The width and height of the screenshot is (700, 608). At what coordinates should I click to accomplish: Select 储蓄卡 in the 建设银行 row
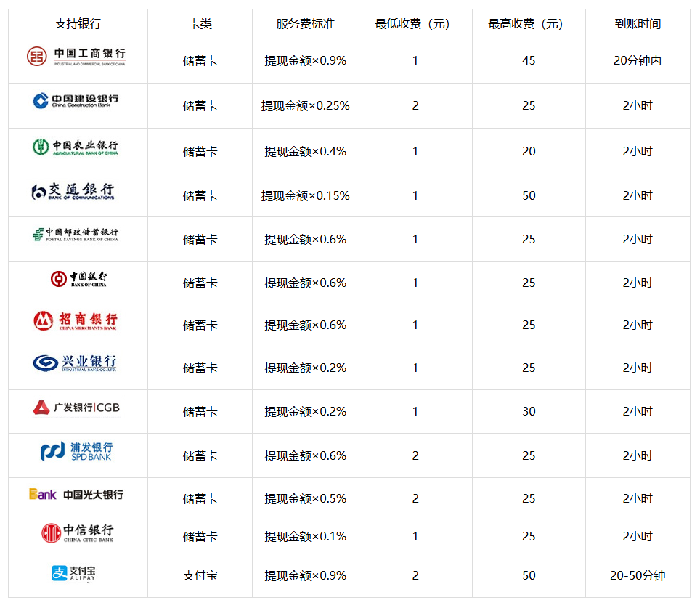pos(200,106)
